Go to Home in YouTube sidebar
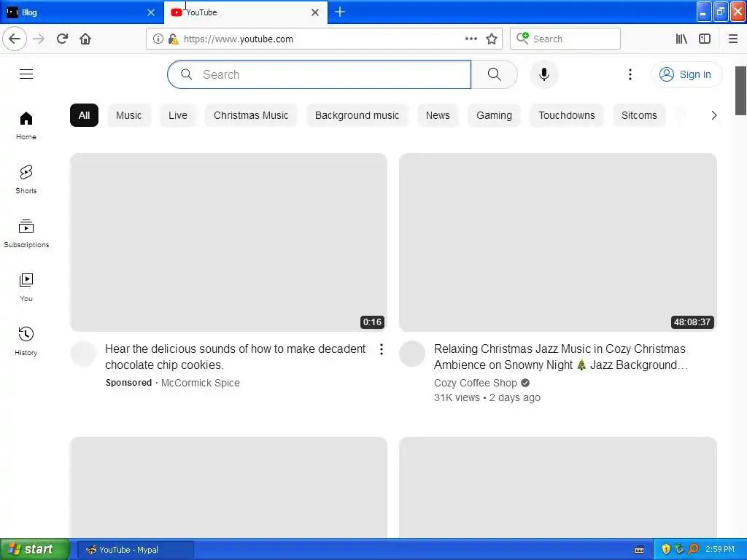The height and width of the screenshot is (560, 747). click(x=26, y=125)
